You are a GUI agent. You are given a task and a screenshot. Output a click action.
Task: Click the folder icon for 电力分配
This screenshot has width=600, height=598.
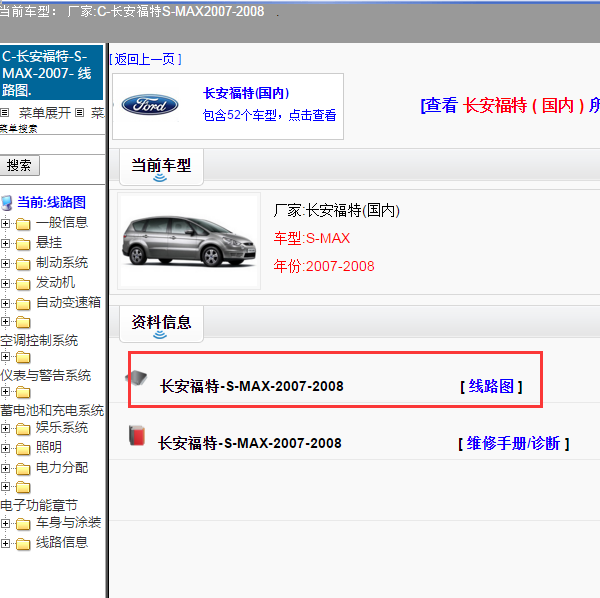[23, 468]
